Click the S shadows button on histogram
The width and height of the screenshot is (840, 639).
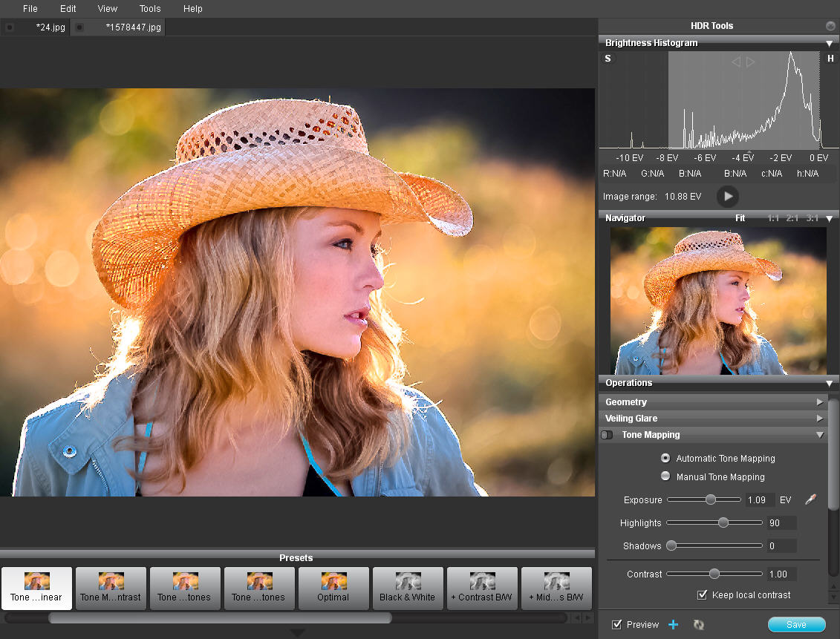tap(608, 59)
